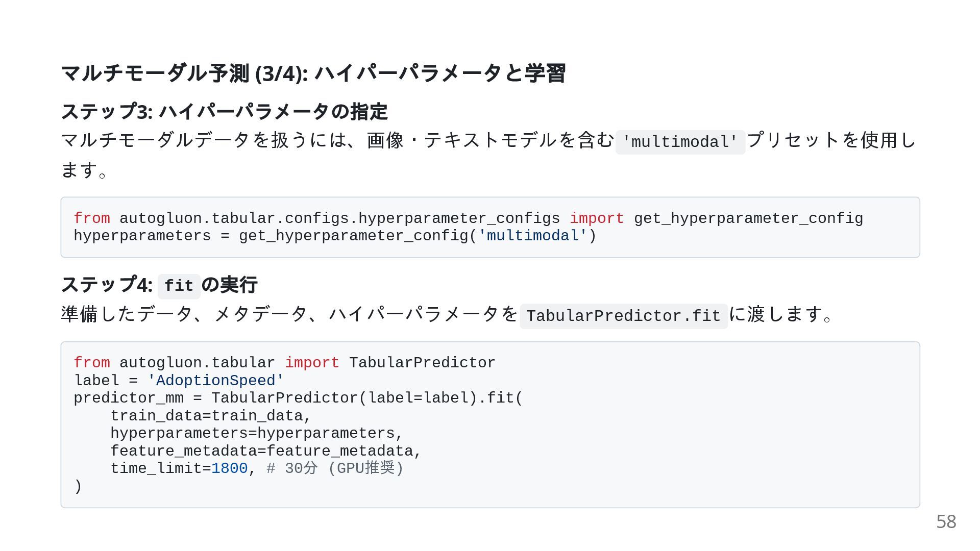
Task: Click the slide page number 58
Action: click(946, 521)
